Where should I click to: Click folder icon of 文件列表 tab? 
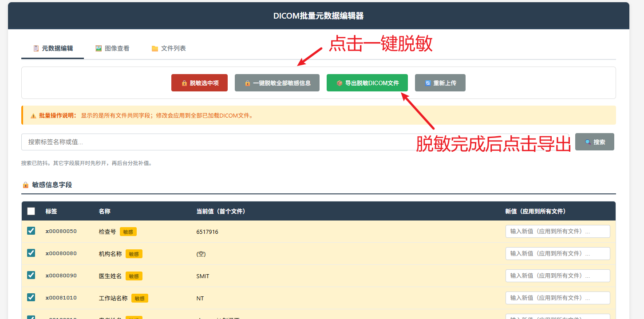(155, 48)
